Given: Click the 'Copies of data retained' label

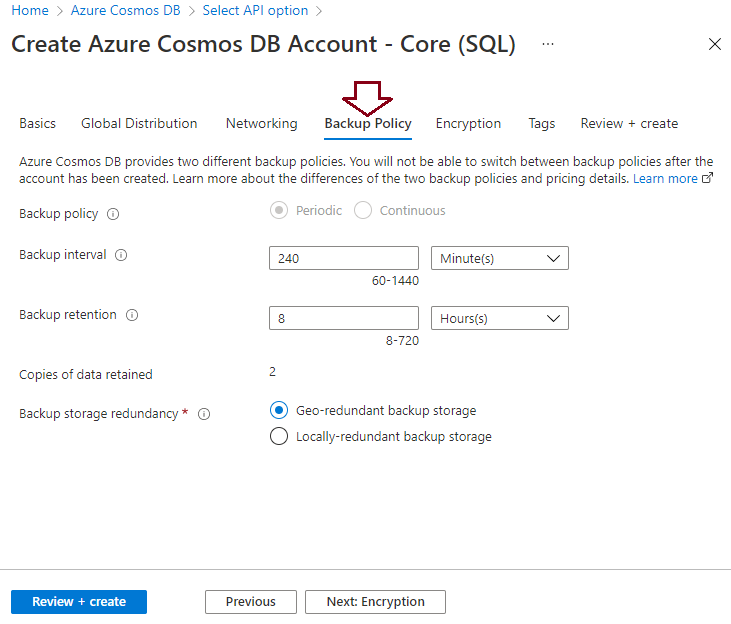Looking at the screenshot, I should [86, 374].
